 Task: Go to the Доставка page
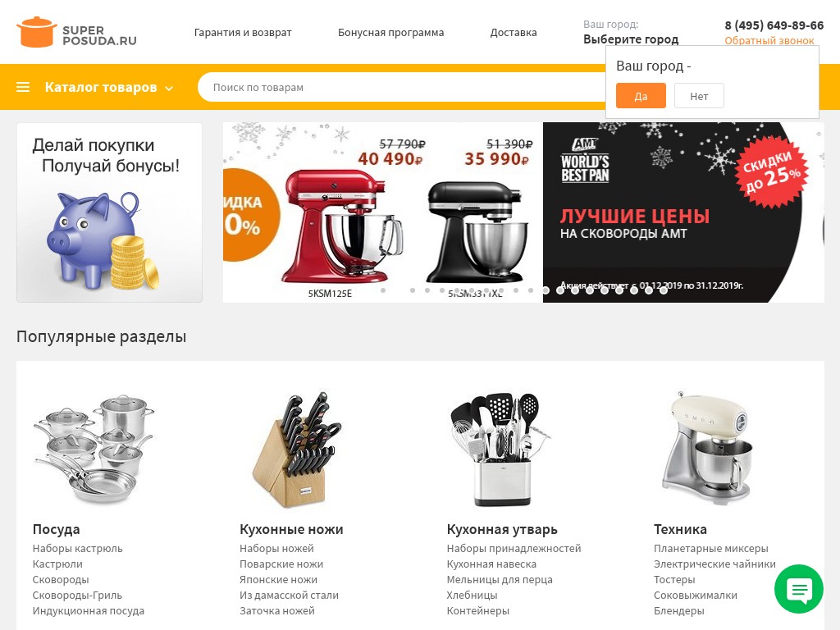coord(514,32)
